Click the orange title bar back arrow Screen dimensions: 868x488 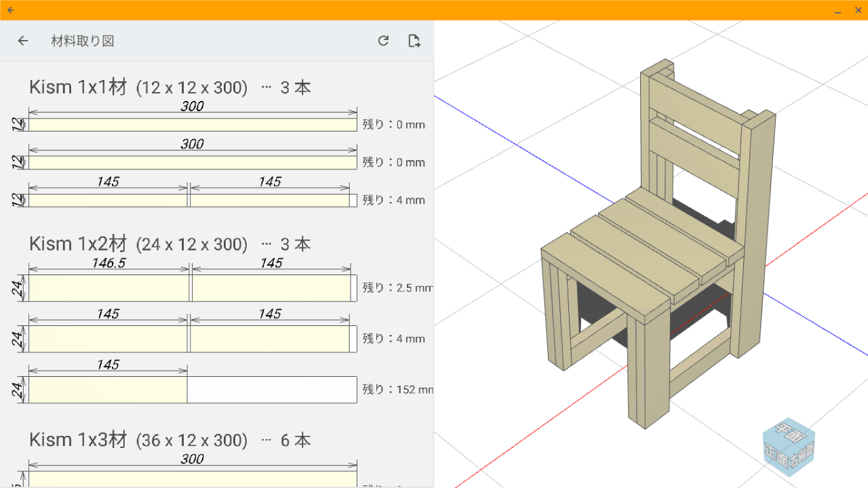click(10, 10)
